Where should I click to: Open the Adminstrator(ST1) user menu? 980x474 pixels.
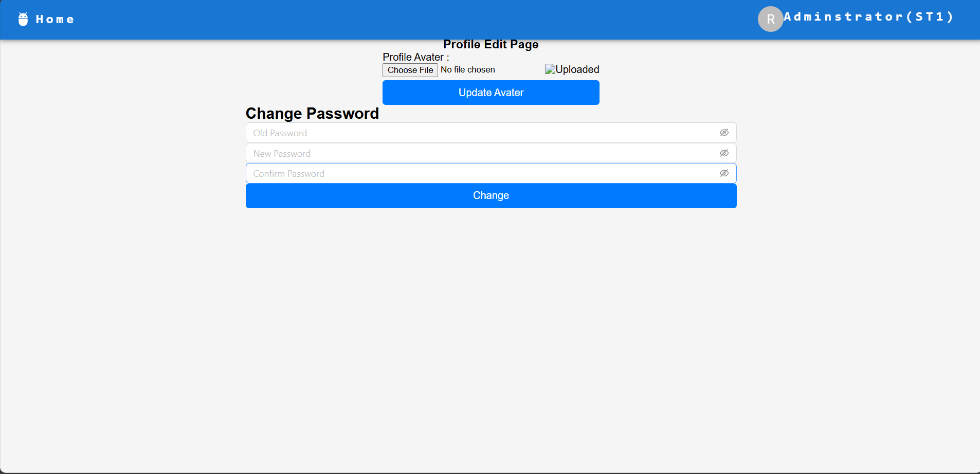click(868, 17)
